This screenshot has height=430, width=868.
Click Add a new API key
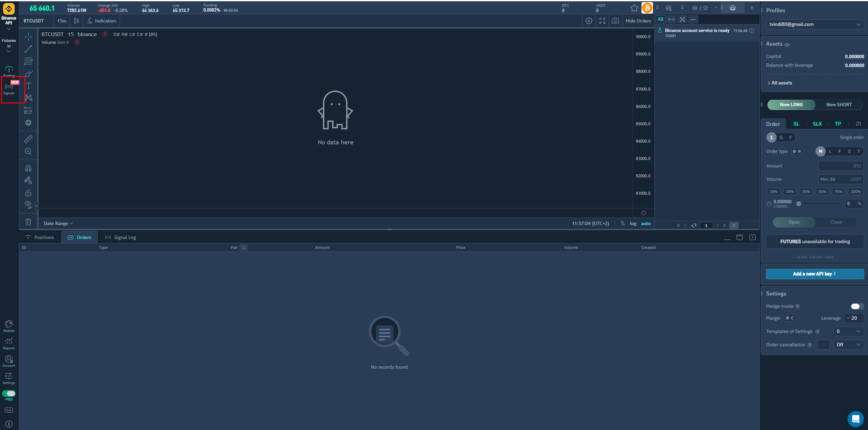pyautogui.click(x=815, y=274)
